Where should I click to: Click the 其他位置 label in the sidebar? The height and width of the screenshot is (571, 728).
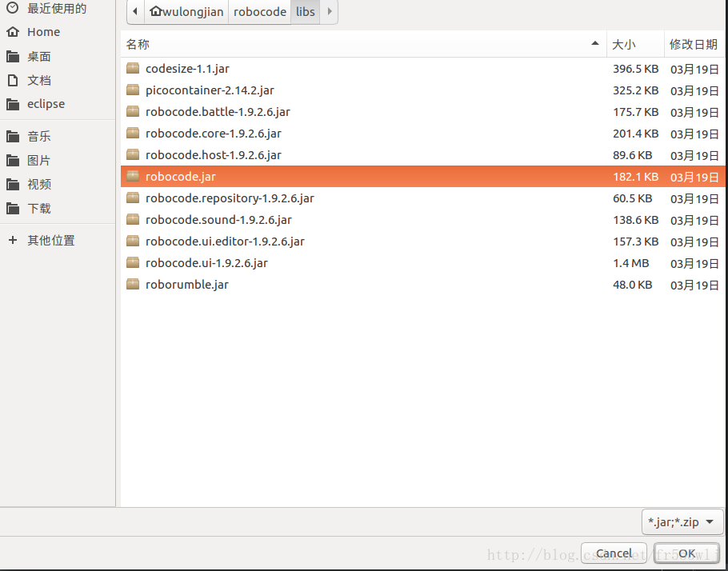tap(51, 241)
